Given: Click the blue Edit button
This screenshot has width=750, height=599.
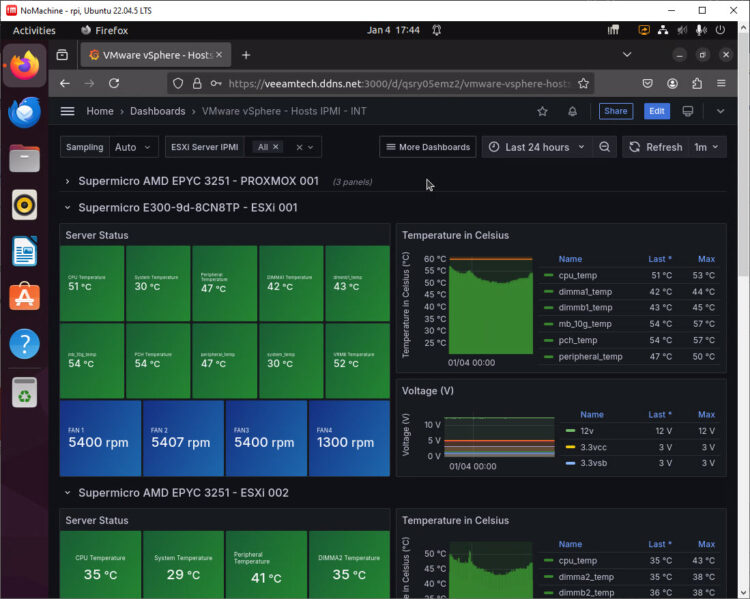Looking at the screenshot, I should coord(656,111).
